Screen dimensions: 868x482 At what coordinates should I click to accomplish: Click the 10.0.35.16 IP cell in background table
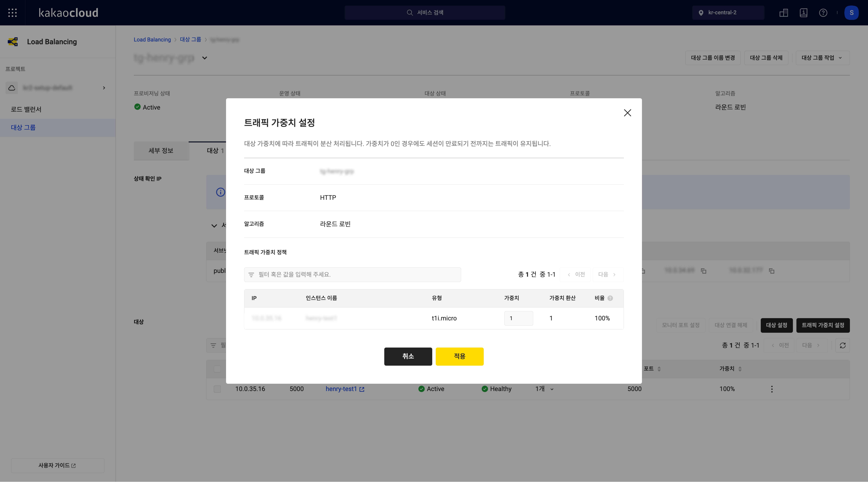[x=250, y=389]
